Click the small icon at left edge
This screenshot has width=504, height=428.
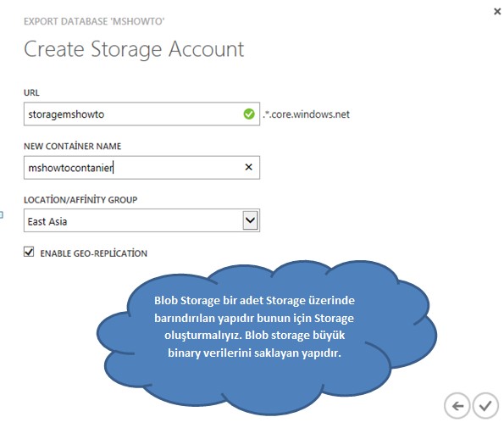point(2,214)
